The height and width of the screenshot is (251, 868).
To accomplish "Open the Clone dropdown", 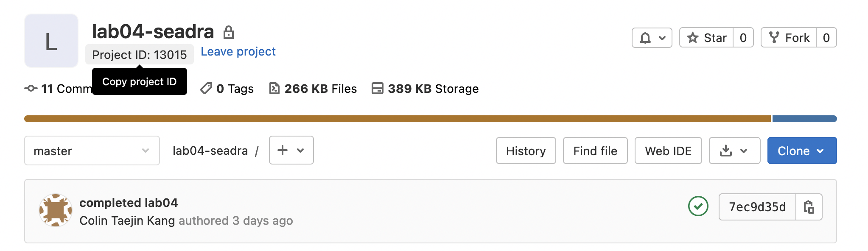I will (x=801, y=151).
